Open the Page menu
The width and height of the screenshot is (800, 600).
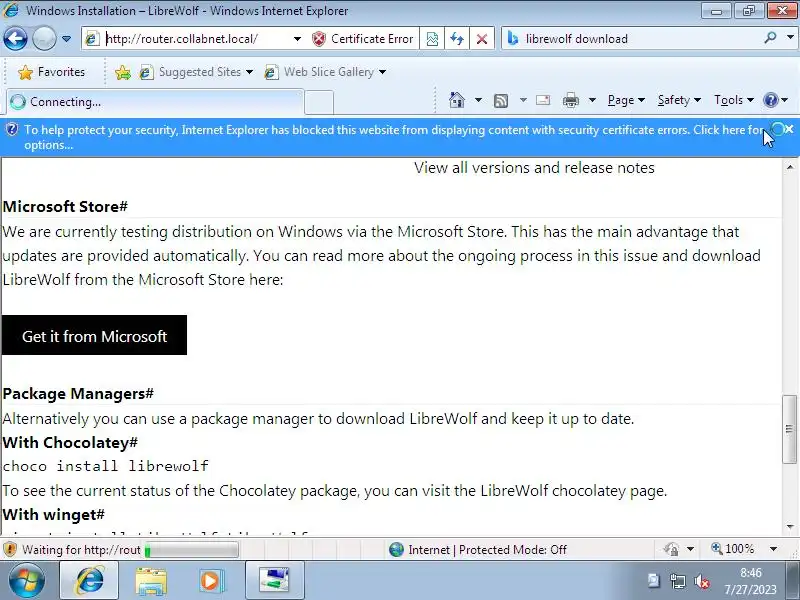(x=626, y=100)
